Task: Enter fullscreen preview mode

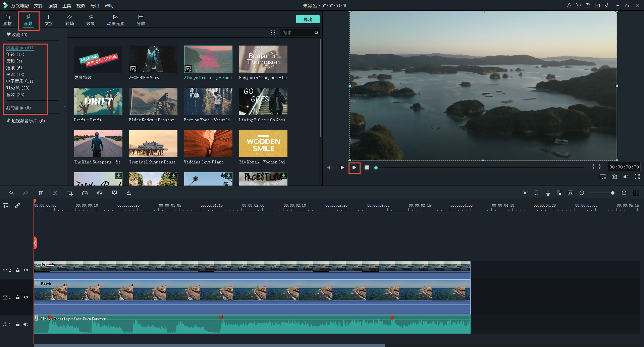Action: click(637, 177)
